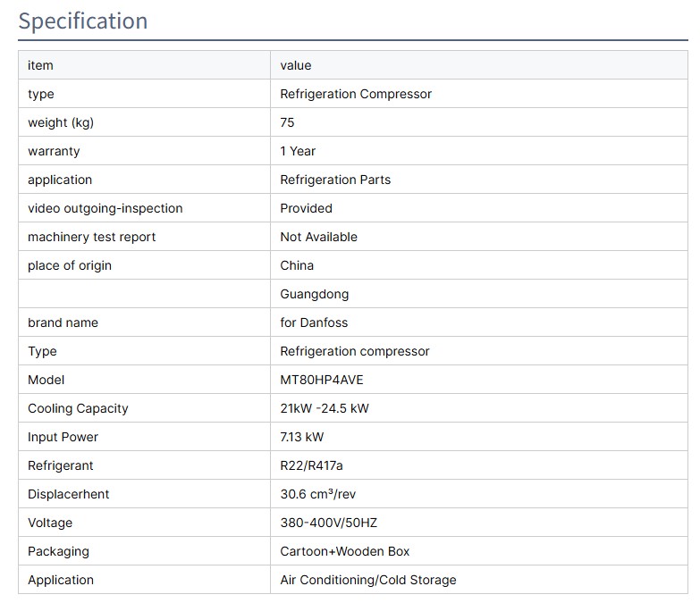This screenshot has height=603, width=700.
Task: Click the 'China' place of origin value
Action: [x=297, y=265]
